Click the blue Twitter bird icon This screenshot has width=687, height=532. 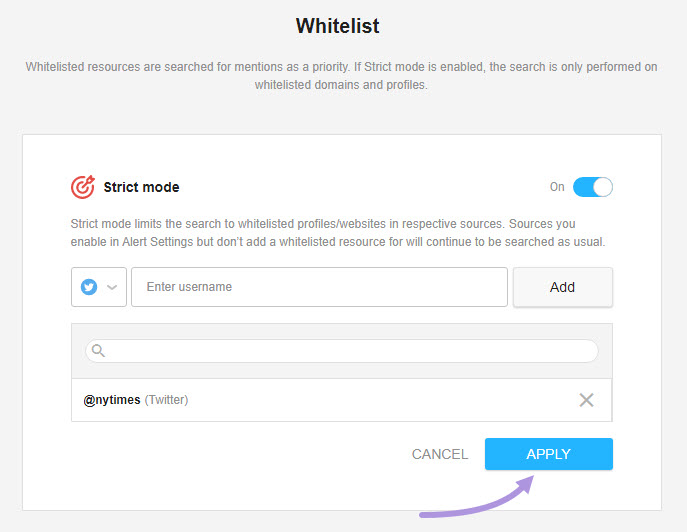[x=89, y=287]
